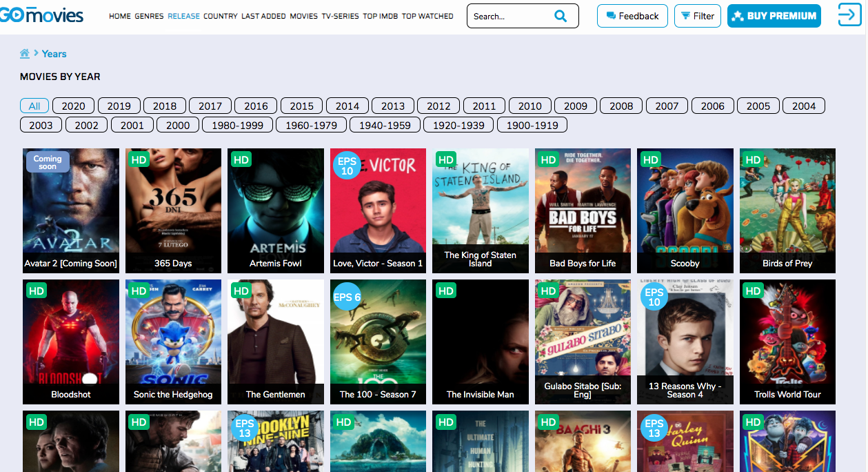The height and width of the screenshot is (472, 868).
Task: Filter movies by year 2001
Action: pos(132,125)
